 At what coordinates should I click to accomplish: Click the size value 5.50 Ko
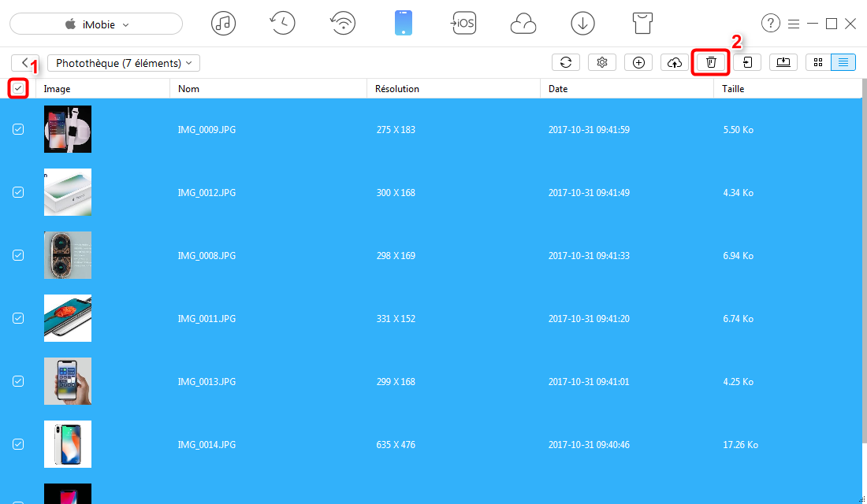739,130
